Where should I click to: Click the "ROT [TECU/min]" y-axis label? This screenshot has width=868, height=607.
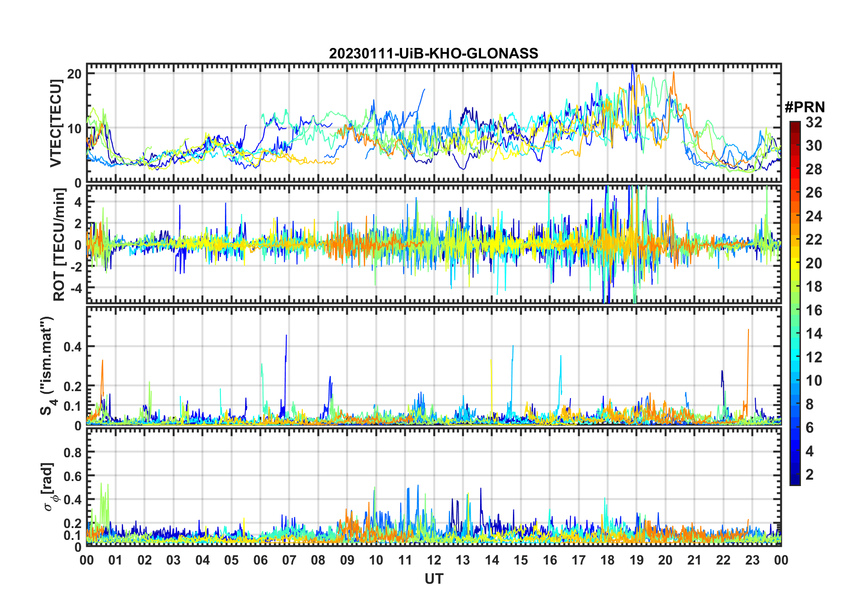tap(59, 245)
